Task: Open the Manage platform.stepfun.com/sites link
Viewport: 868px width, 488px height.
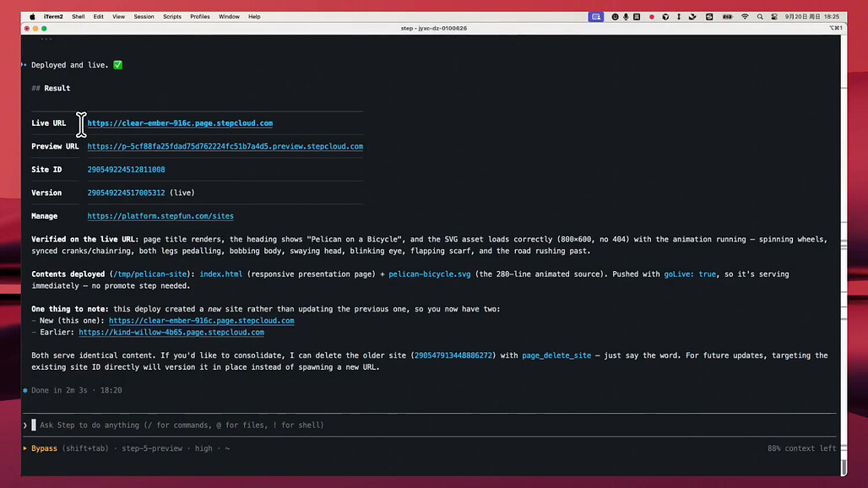Action: click(160, 216)
